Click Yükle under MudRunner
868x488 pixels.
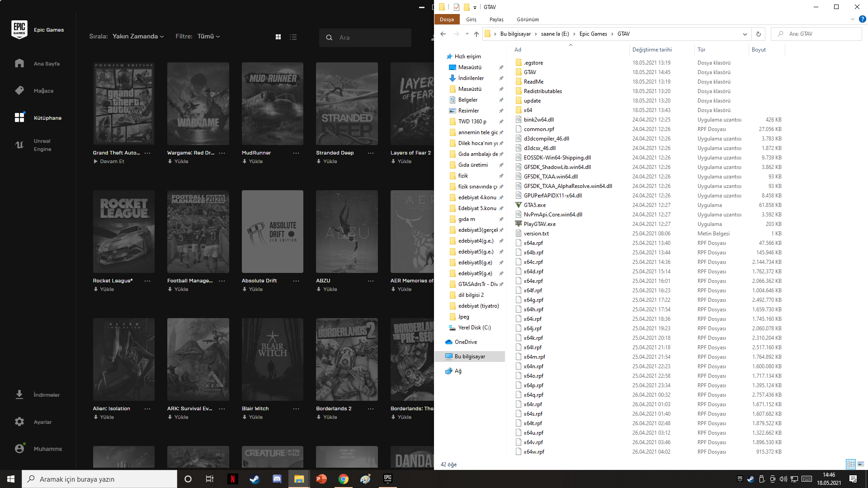[x=252, y=161]
